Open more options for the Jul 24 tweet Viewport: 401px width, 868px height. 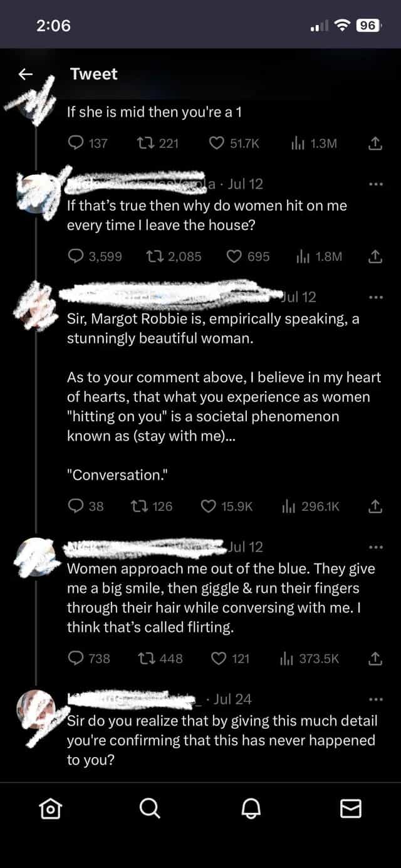coord(375,699)
